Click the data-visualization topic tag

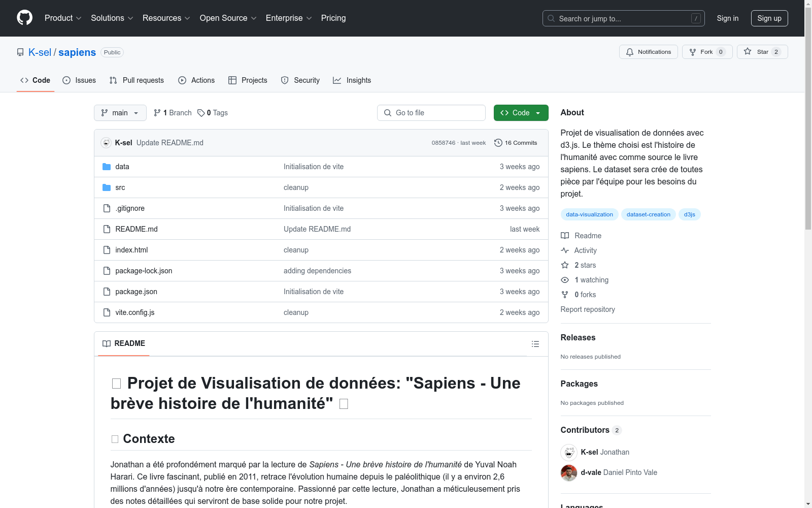(x=590, y=214)
